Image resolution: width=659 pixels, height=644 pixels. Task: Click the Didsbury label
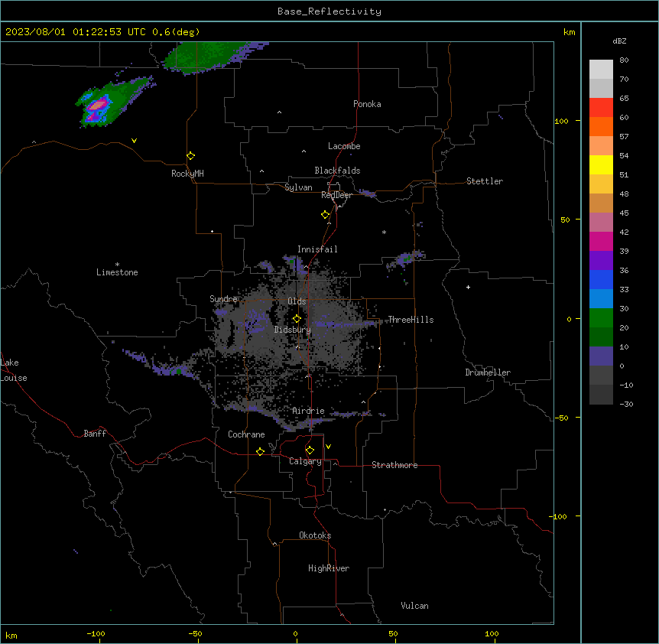pyautogui.click(x=292, y=330)
